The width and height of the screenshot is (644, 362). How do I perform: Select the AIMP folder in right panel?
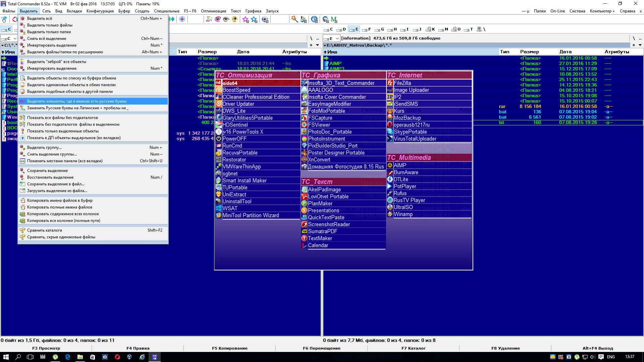pos(335,63)
